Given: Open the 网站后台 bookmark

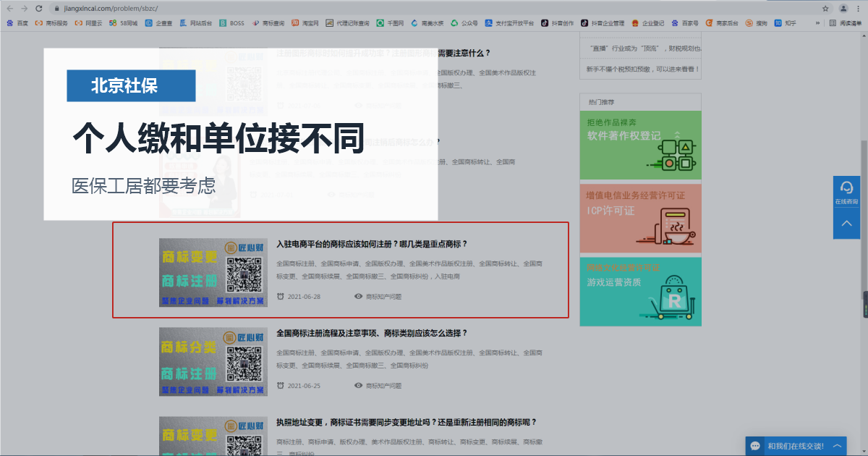Looking at the screenshot, I should pos(197,23).
